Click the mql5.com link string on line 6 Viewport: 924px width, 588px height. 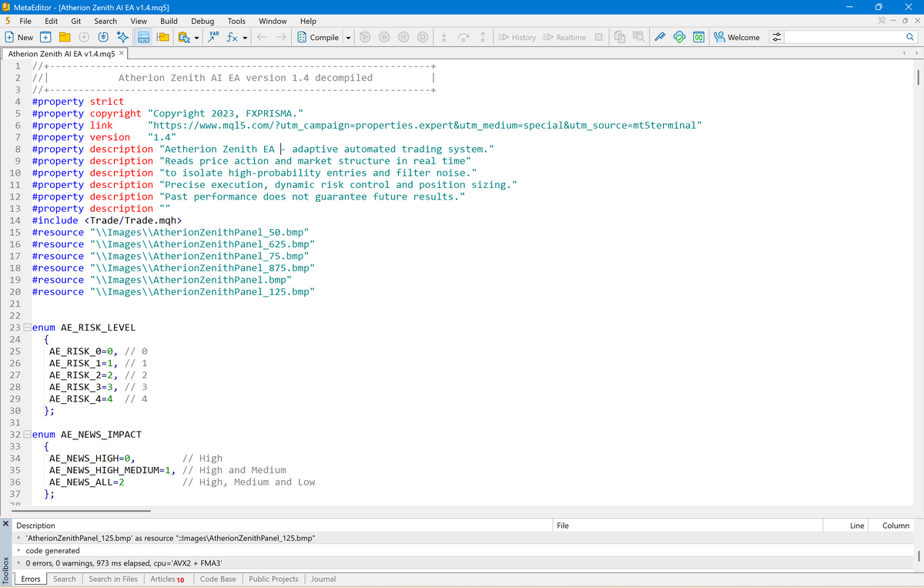click(x=424, y=125)
